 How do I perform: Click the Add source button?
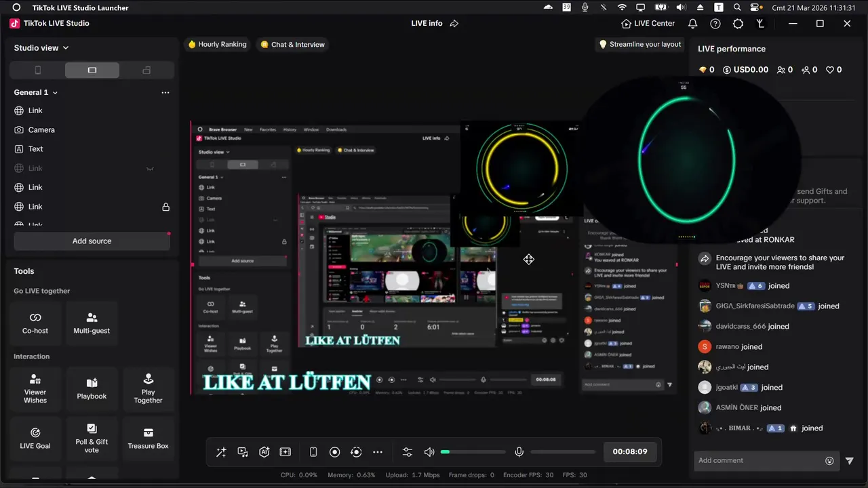[92, 241]
